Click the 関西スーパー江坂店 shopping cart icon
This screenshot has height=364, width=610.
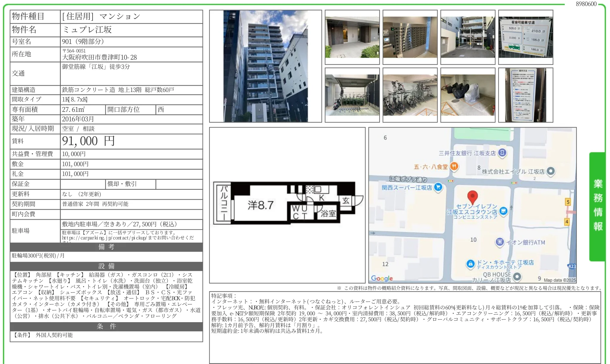pyautogui.click(x=438, y=187)
